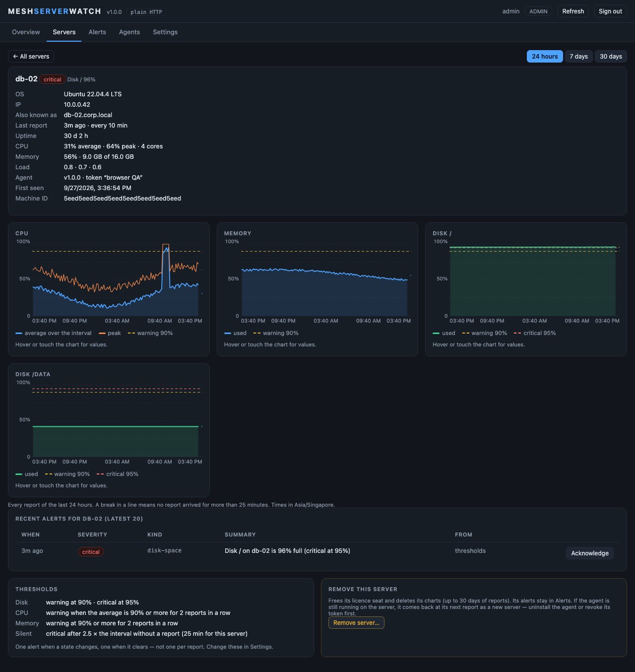Go to the Agents tab
Screen dimensions: 635x672
pyautogui.click(x=129, y=32)
